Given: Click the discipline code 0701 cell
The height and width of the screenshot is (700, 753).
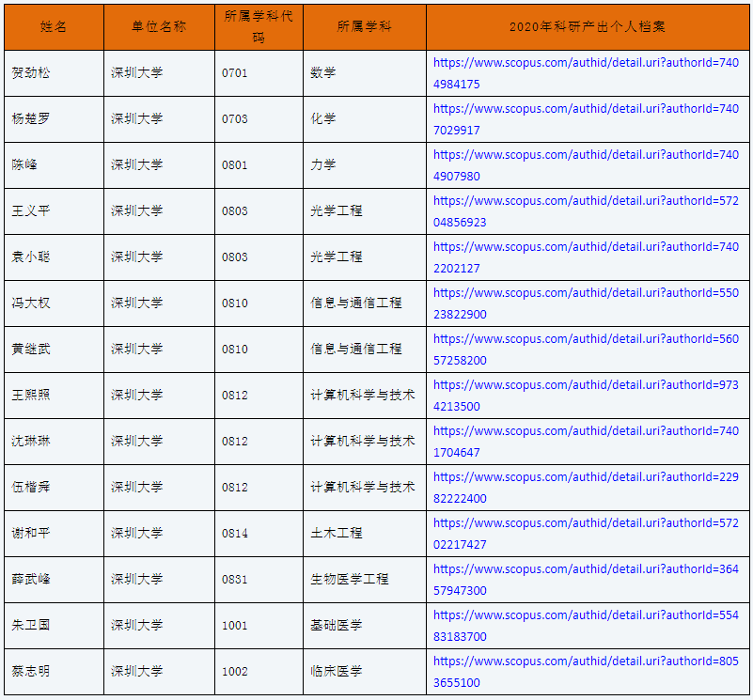Looking at the screenshot, I should [235, 73].
